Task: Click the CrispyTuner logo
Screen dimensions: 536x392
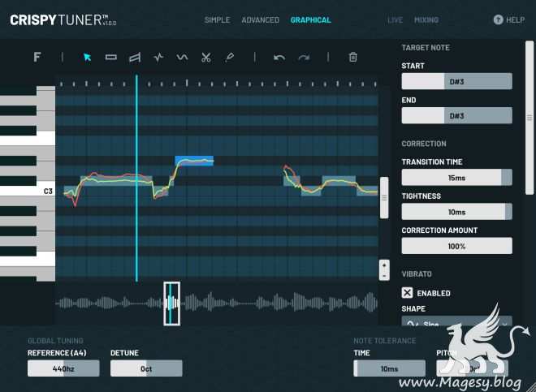Action: tap(63, 20)
